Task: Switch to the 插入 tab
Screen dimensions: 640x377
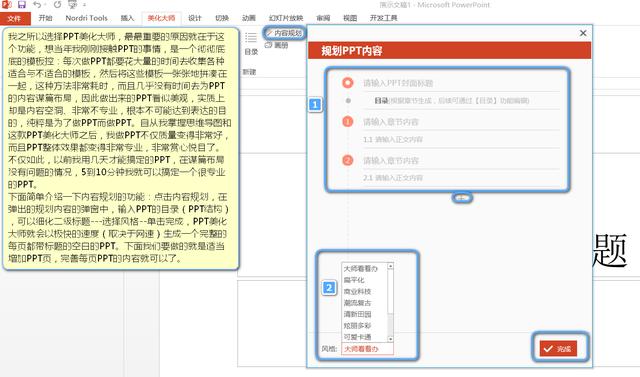Action: click(127, 18)
